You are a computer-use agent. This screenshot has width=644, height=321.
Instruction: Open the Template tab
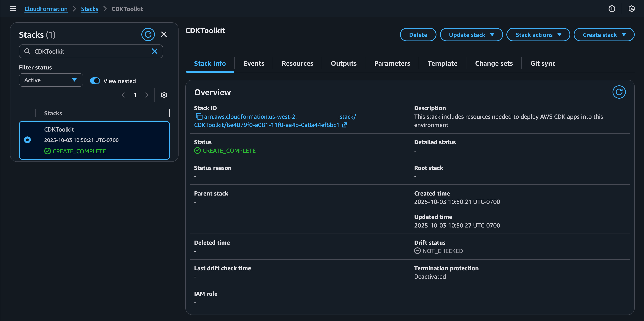click(x=442, y=63)
